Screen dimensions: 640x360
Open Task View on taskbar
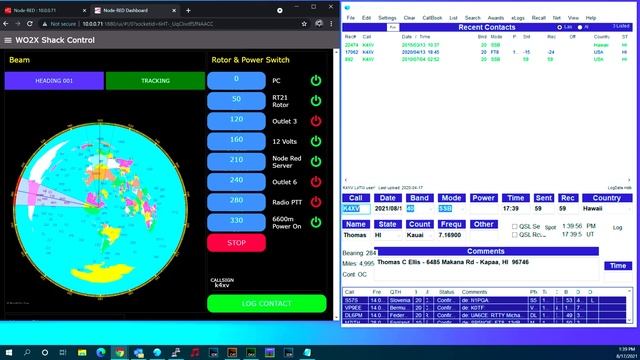coord(63,352)
